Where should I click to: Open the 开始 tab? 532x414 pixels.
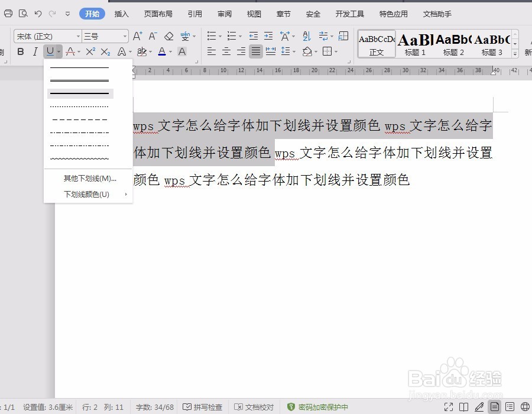click(x=92, y=14)
